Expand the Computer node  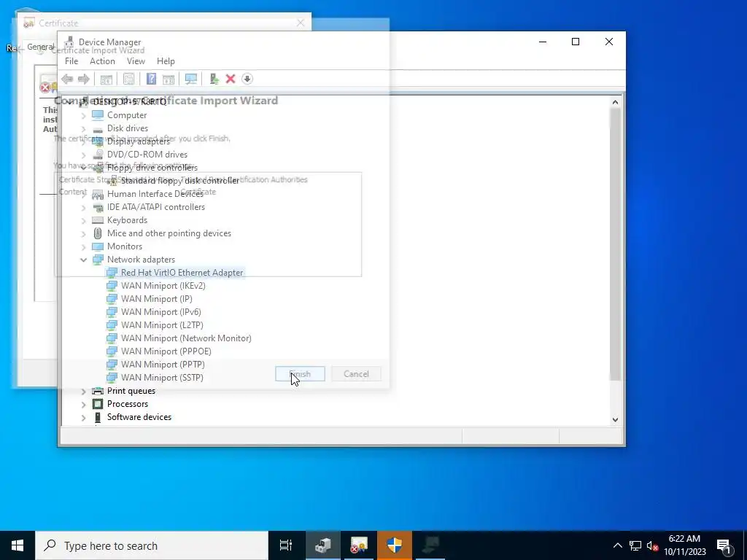pos(83,115)
